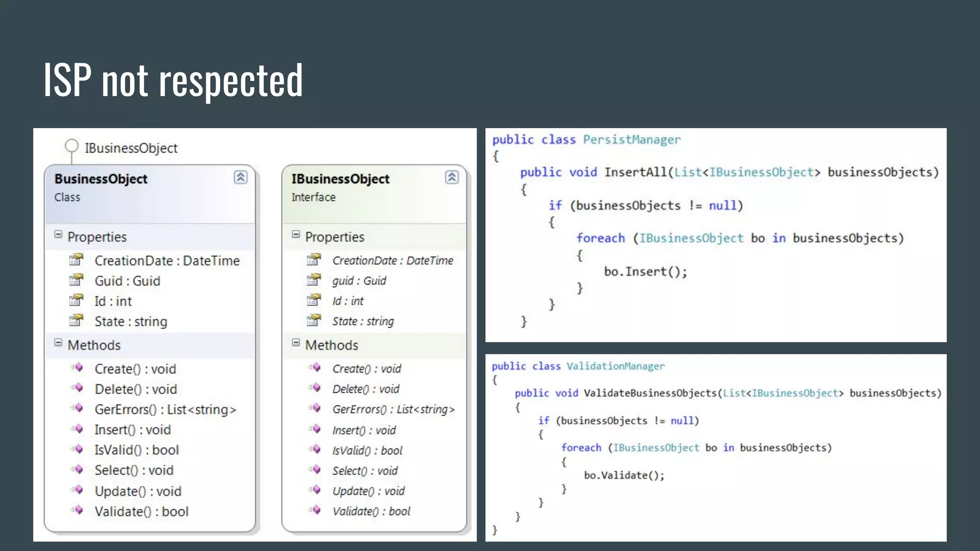980x551 pixels.
Task: Collapse the IBusinessObject interface box chevron
Action: 452,177
